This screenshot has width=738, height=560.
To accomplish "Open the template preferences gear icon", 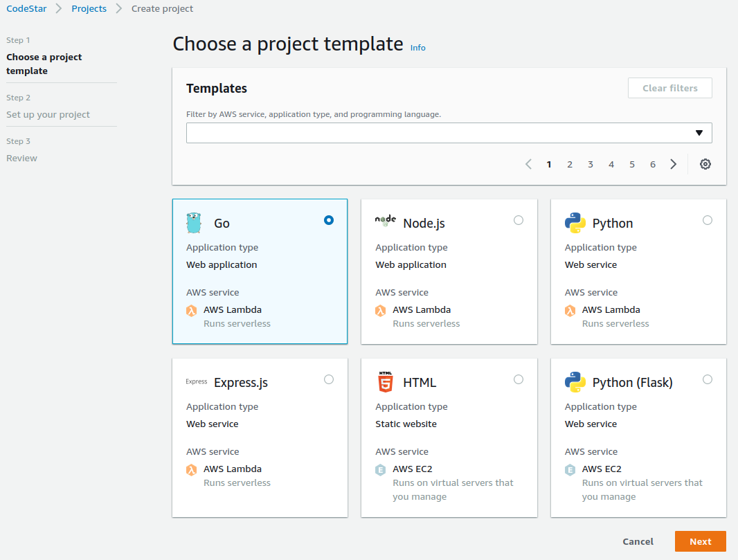I will tap(705, 164).
